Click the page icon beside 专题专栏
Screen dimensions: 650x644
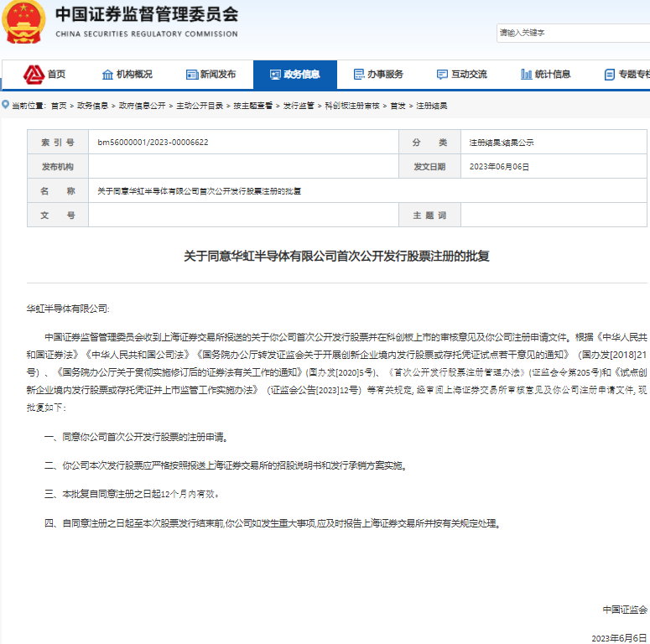(x=610, y=75)
